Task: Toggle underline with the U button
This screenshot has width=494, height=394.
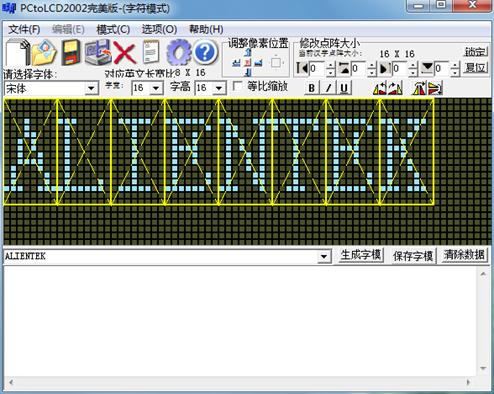Action: tap(344, 88)
